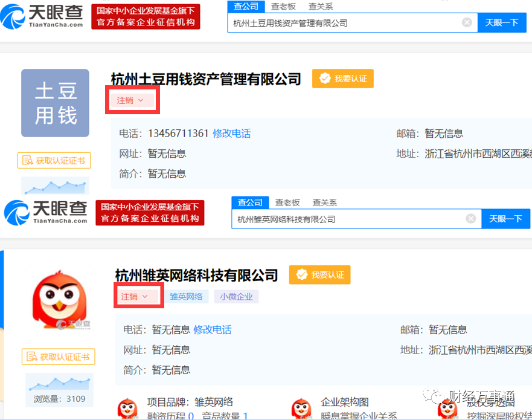Expand the 注销 status dropdown under 杭州土豆用钱

(x=132, y=100)
